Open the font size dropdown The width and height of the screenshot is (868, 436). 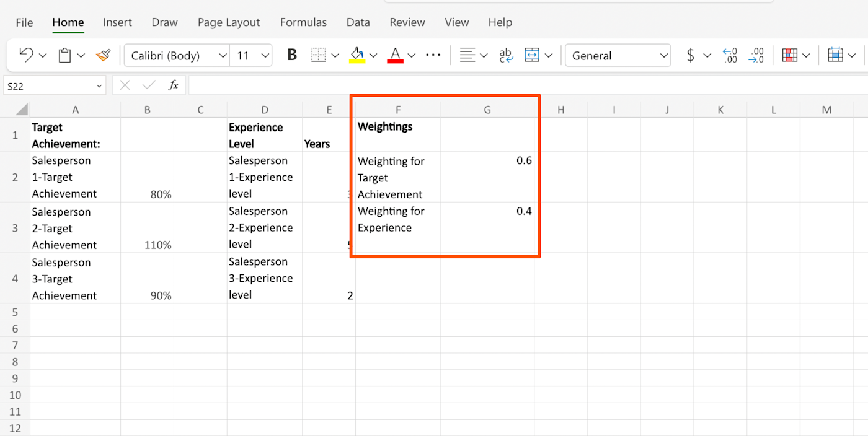coord(265,54)
